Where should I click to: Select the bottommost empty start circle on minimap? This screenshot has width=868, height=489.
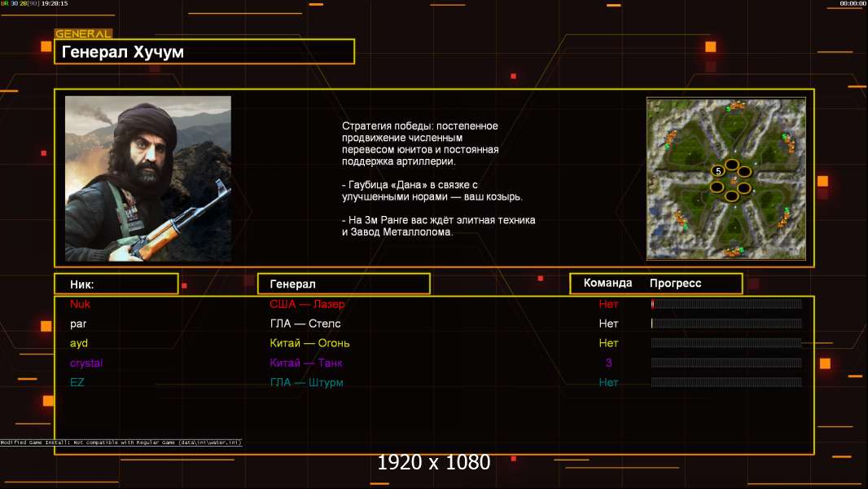pyautogui.click(x=732, y=196)
